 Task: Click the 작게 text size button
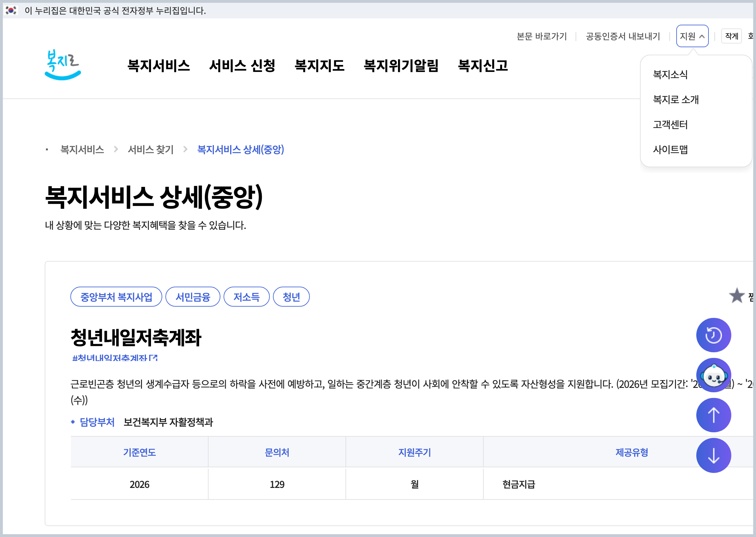[x=731, y=36]
